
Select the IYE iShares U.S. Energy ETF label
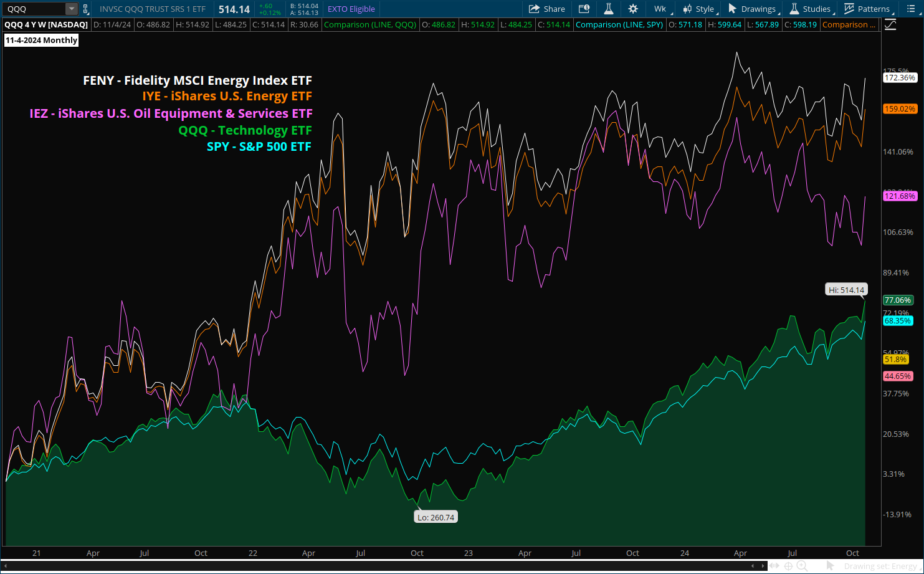coord(227,97)
